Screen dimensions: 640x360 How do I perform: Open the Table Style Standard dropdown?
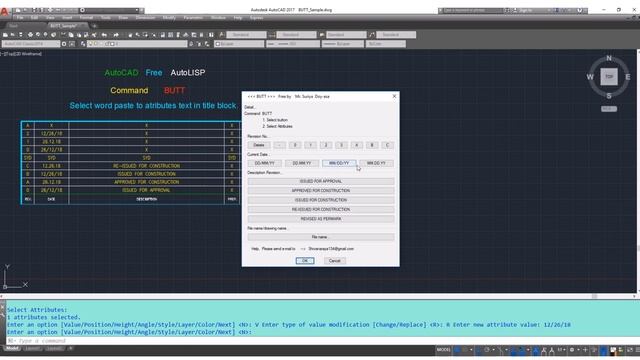tap(346, 35)
